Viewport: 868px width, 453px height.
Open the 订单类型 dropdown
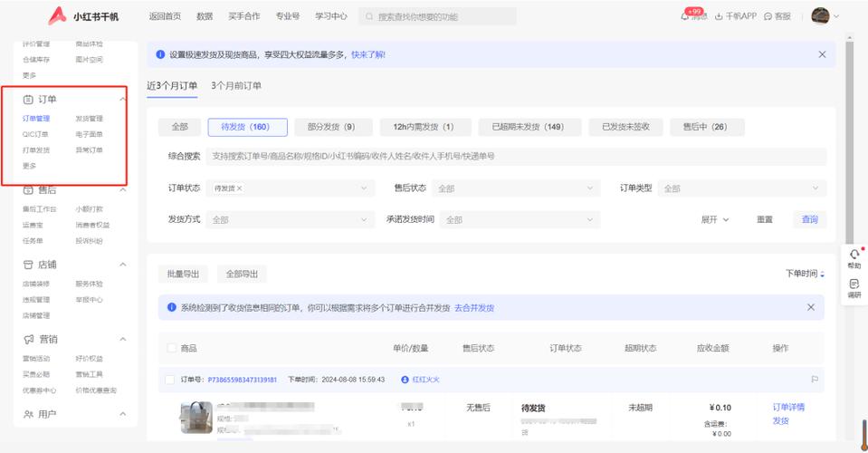[x=741, y=188]
